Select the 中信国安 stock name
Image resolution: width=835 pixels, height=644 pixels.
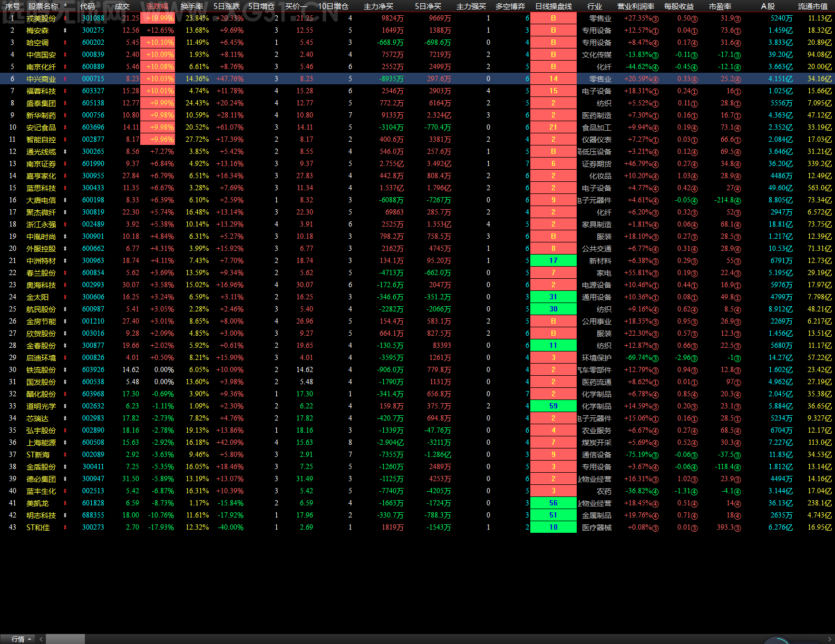41,55
